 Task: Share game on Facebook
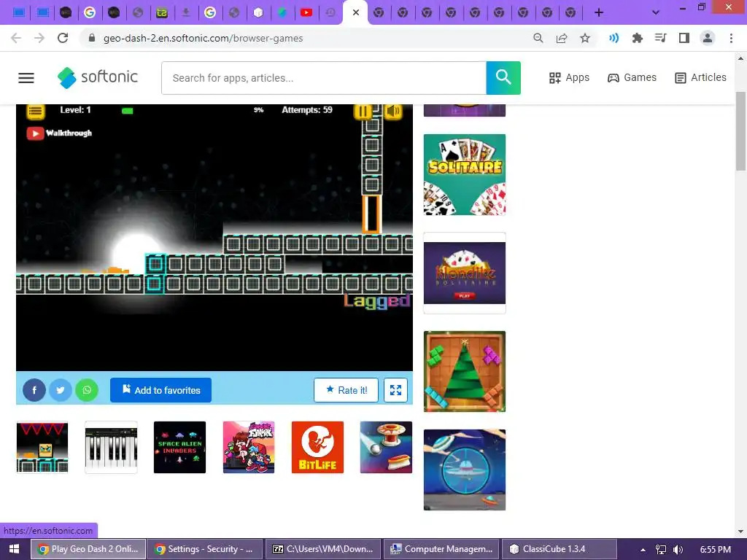coord(34,391)
